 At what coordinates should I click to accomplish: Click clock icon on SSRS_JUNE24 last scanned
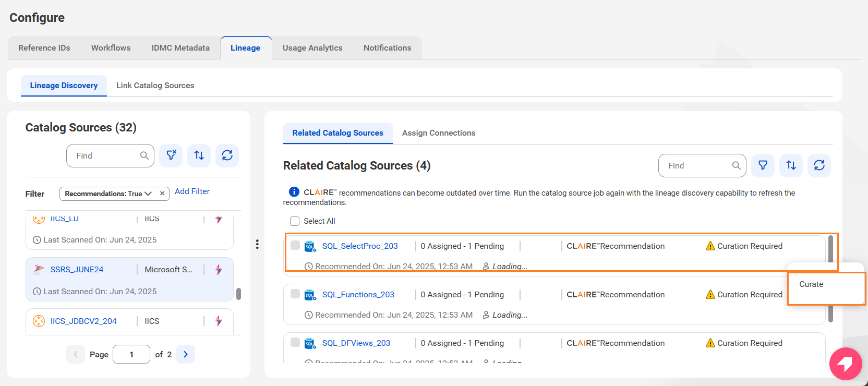click(37, 292)
